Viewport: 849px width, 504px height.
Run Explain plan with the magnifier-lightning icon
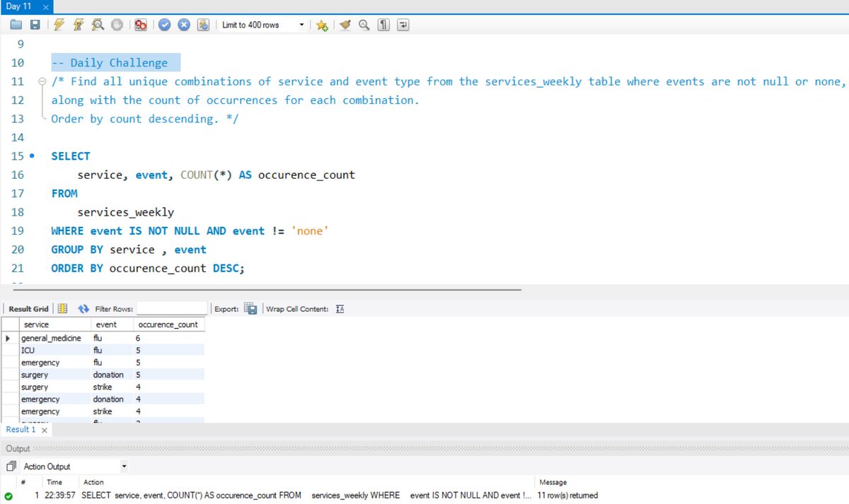(98, 25)
